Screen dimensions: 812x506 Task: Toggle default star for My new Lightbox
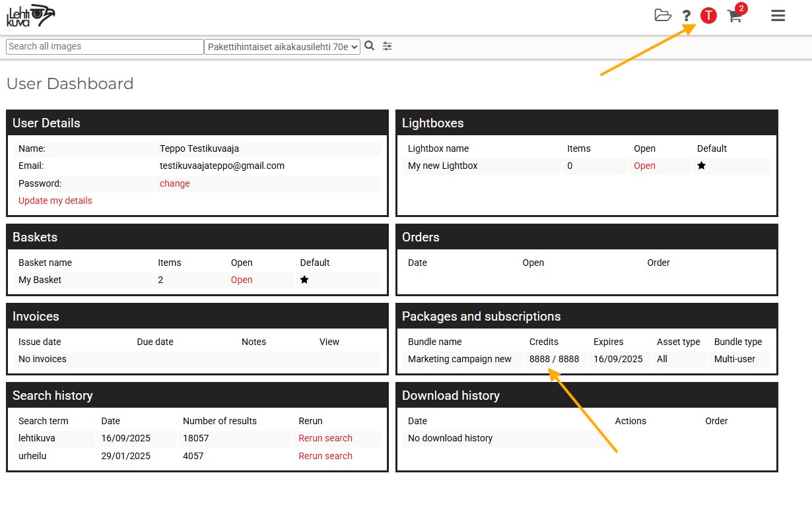click(701, 166)
